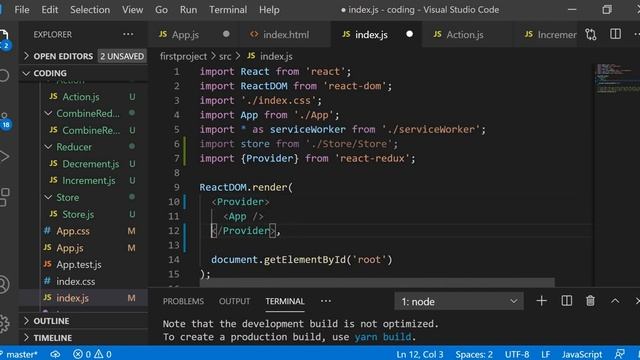Open the Run and Debug view
Image resolution: width=640 pixels, height=360 pixels.
4,156
